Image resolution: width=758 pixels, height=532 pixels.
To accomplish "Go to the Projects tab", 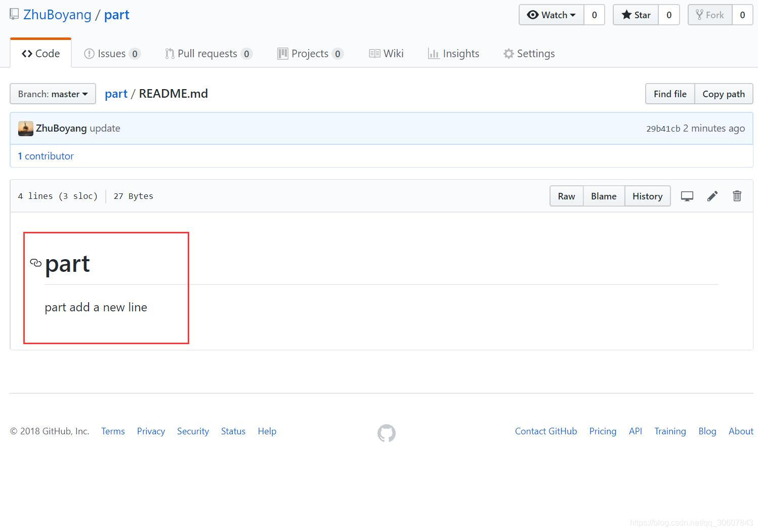I will click(x=311, y=54).
